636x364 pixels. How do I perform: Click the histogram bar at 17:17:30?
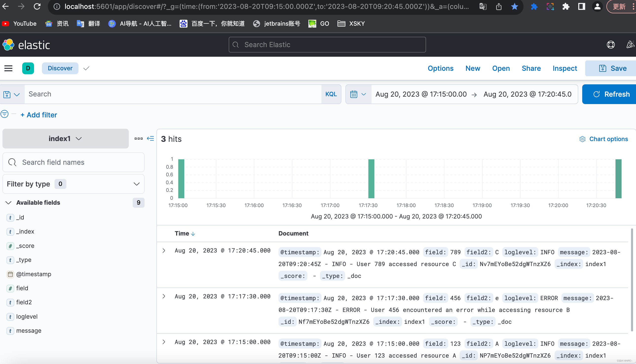tap(371, 179)
